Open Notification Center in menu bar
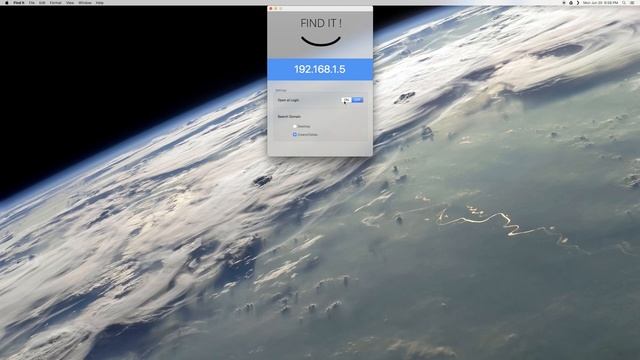Image resolution: width=640 pixels, height=360 pixels. [x=633, y=2]
